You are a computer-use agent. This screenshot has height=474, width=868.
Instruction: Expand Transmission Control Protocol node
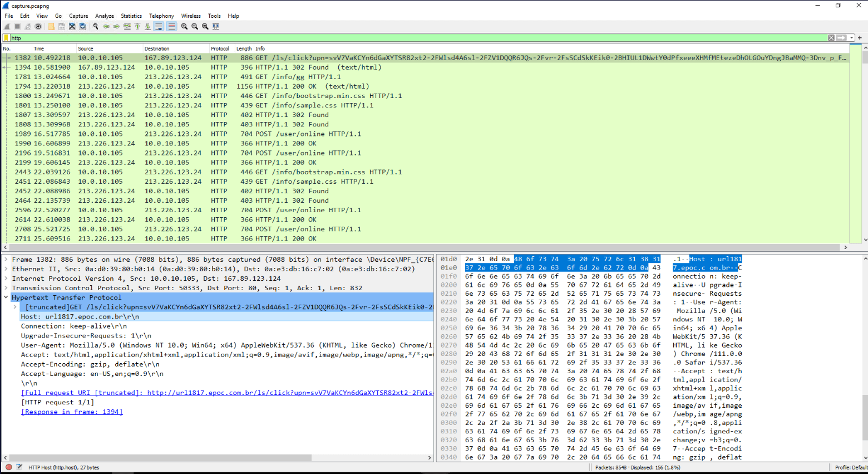[7, 288]
